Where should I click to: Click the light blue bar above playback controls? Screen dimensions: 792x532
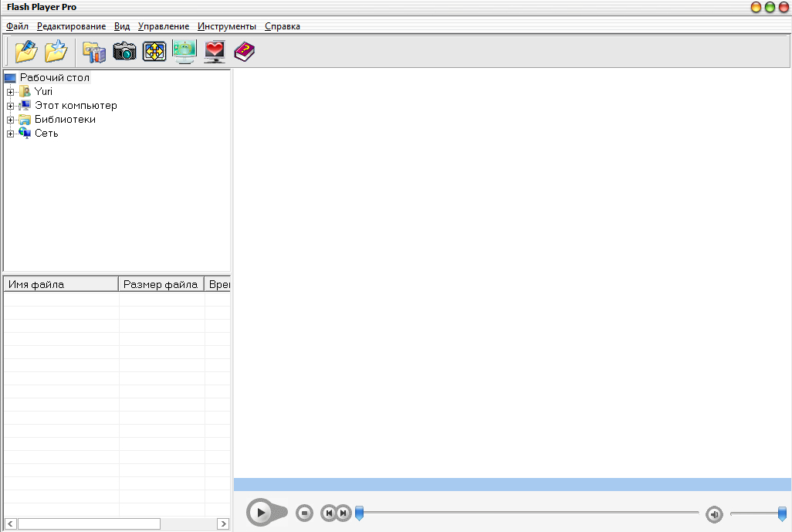[x=512, y=484]
